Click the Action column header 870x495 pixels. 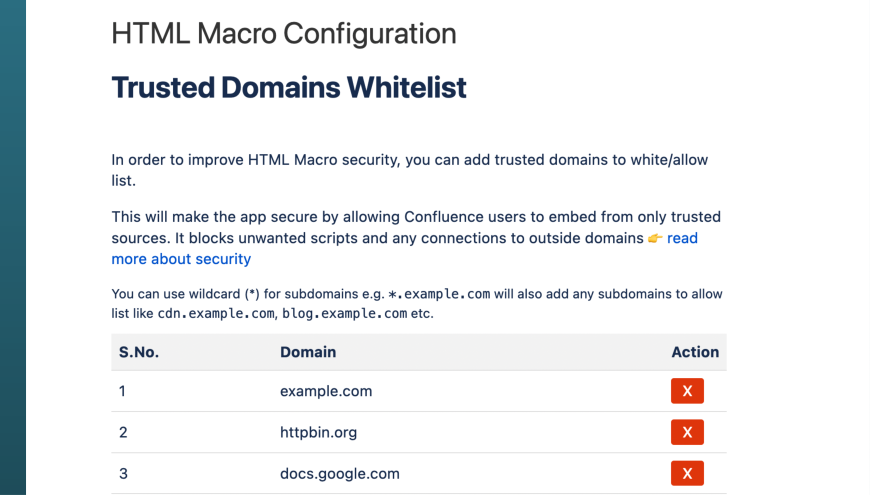pos(695,352)
